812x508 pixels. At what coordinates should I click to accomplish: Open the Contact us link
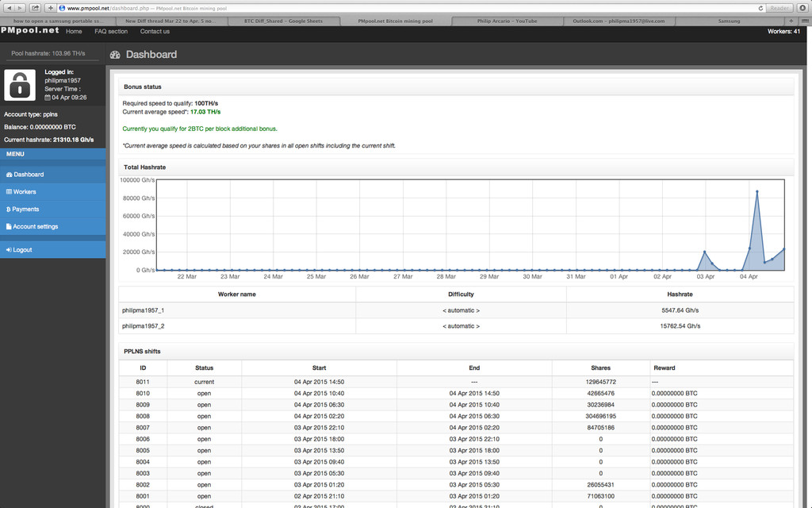155,32
